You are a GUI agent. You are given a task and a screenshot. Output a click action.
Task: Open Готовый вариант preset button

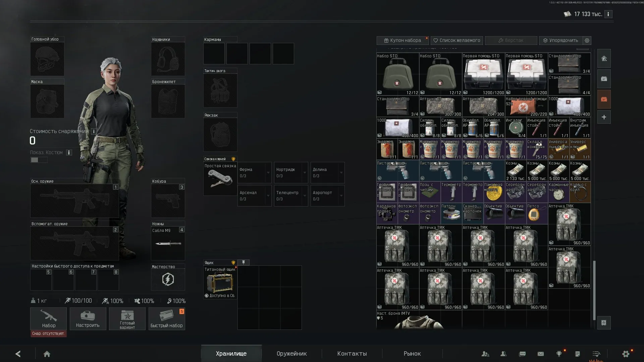click(x=127, y=319)
